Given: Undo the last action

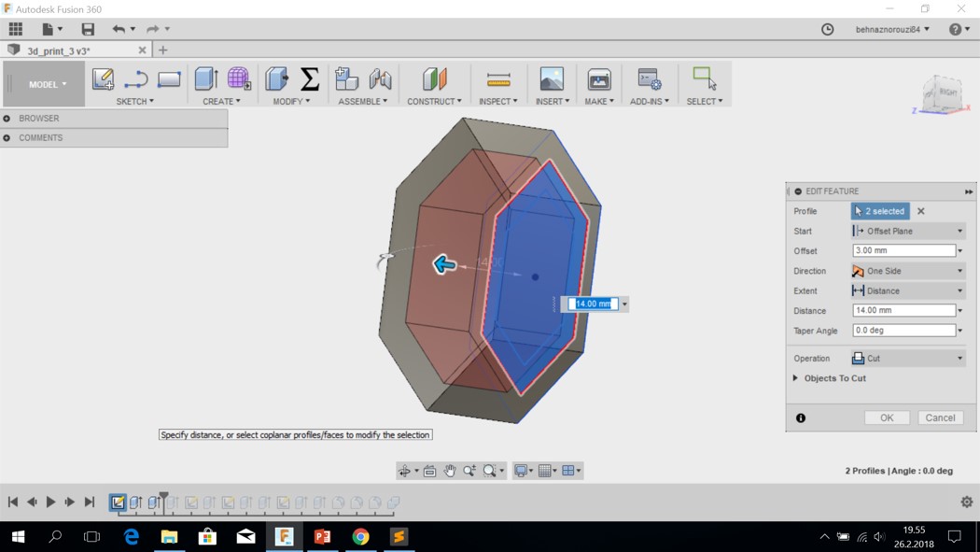Looking at the screenshot, I should [x=119, y=29].
